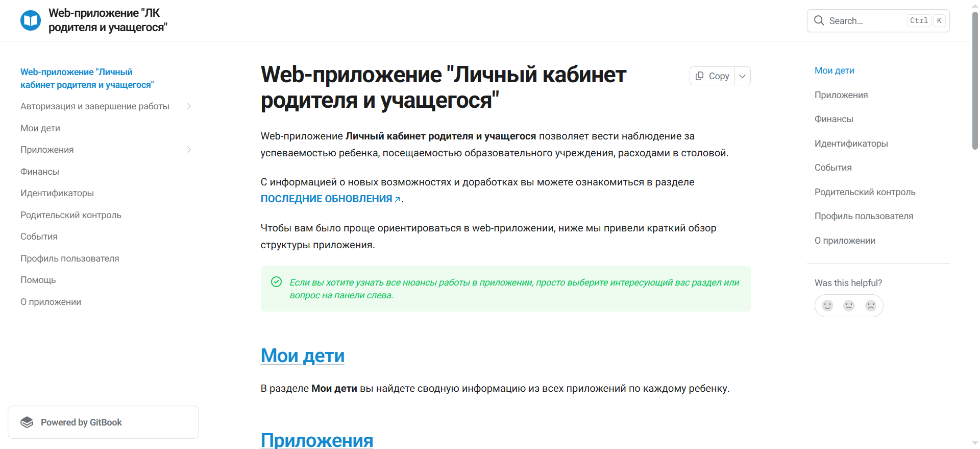Click the green hint box text
This screenshot has height=449, width=980.
tap(514, 289)
